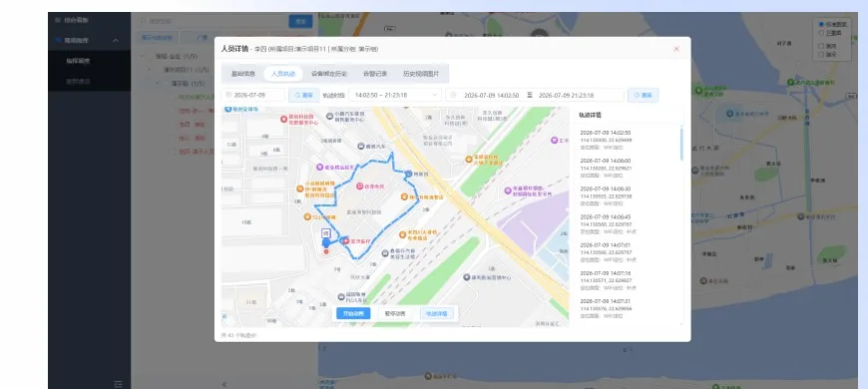Screen dimensions: 868x389
Task: Open the 14:02:50 ~ 21:23:18 track period dropdown
Action: tap(395, 95)
